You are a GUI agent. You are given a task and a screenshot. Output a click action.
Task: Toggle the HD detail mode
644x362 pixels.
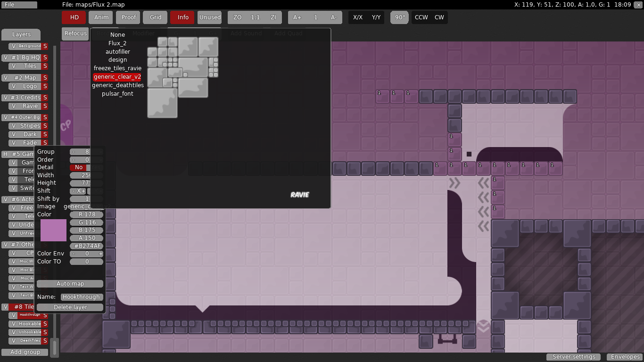click(74, 17)
